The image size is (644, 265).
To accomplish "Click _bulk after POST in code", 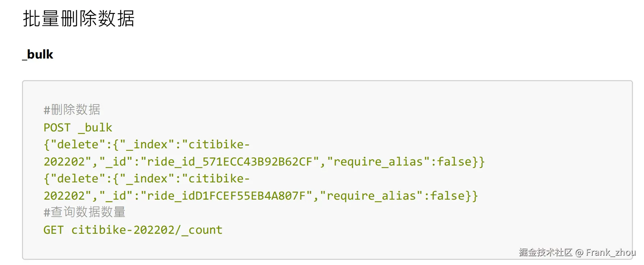I will 95,127.
